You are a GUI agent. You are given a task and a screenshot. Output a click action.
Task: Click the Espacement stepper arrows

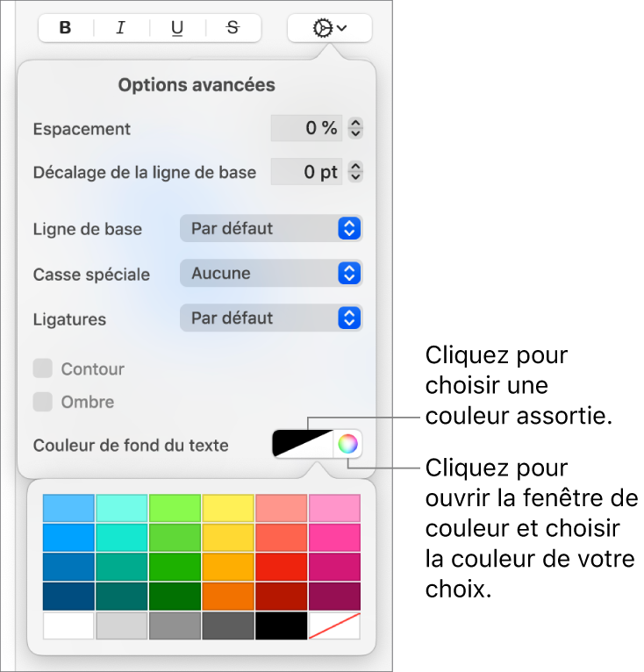tap(355, 128)
